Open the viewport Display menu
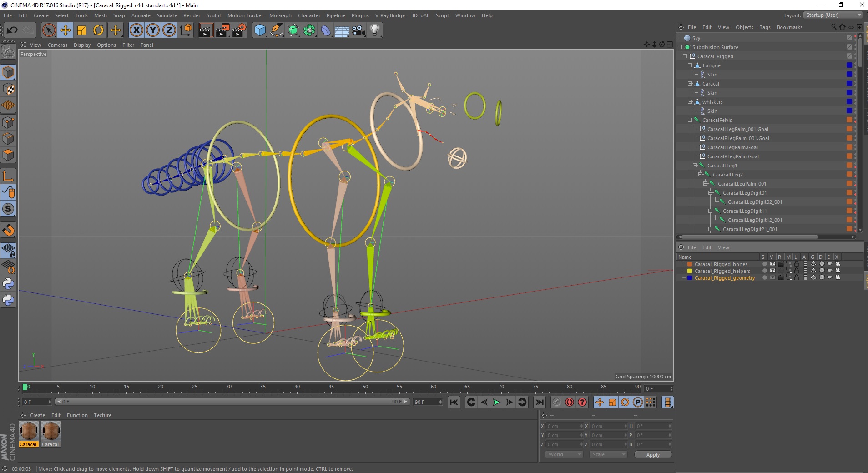 click(82, 45)
